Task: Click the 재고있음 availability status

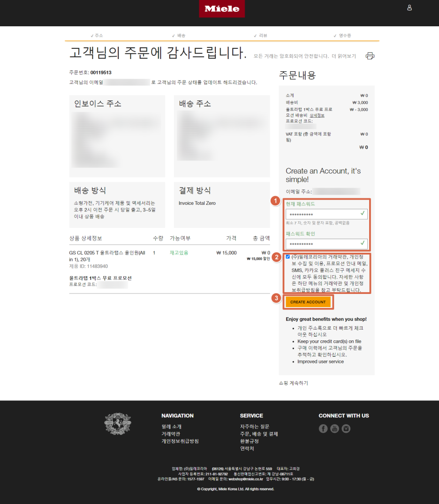Action: tap(179, 253)
